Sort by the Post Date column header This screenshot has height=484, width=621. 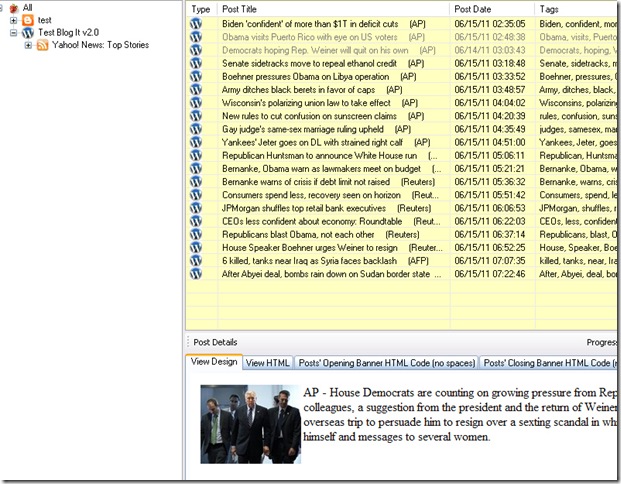coord(492,9)
